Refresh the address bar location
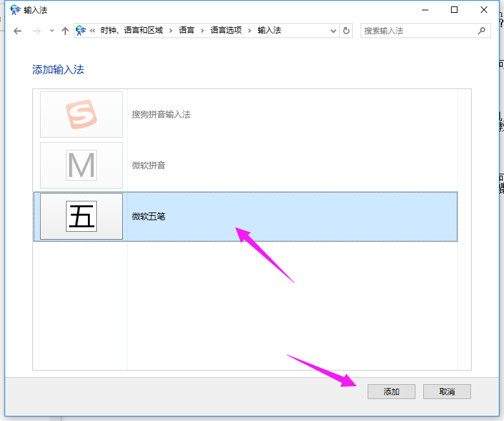Image resolution: width=504 pixels, height=421 pixels. pos(347,31)
